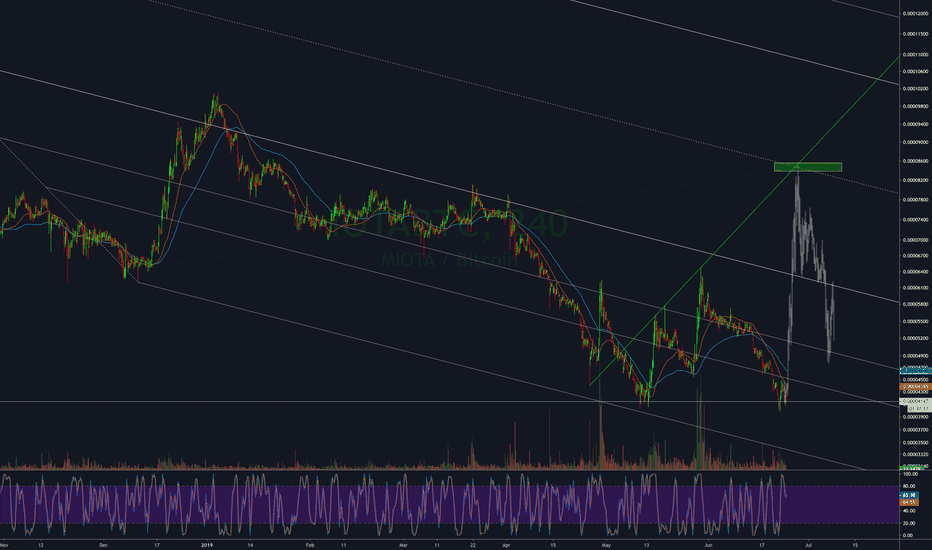Click the 0.00004900 price axis label
This screenshot has width=932, height=550.
917,356
